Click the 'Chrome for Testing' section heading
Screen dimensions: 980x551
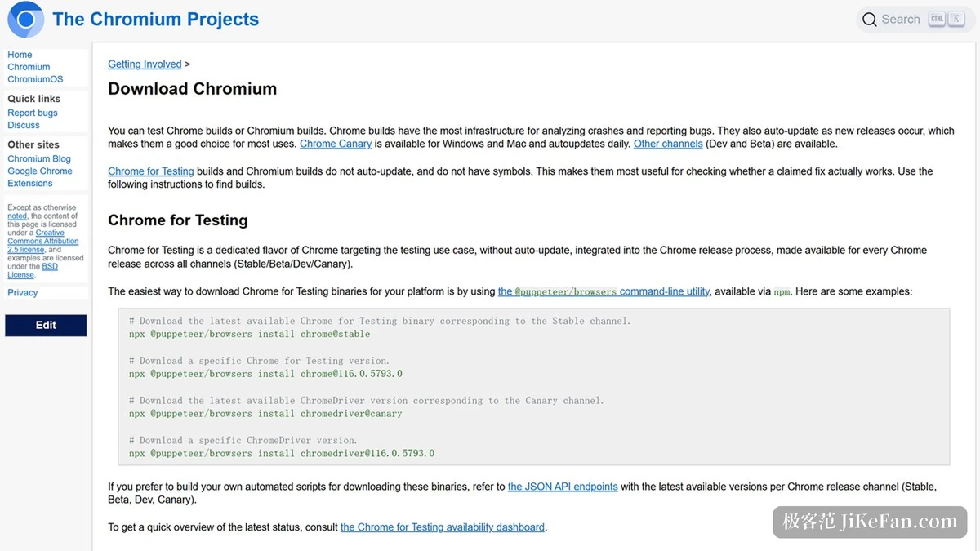[x=178, y=220]
